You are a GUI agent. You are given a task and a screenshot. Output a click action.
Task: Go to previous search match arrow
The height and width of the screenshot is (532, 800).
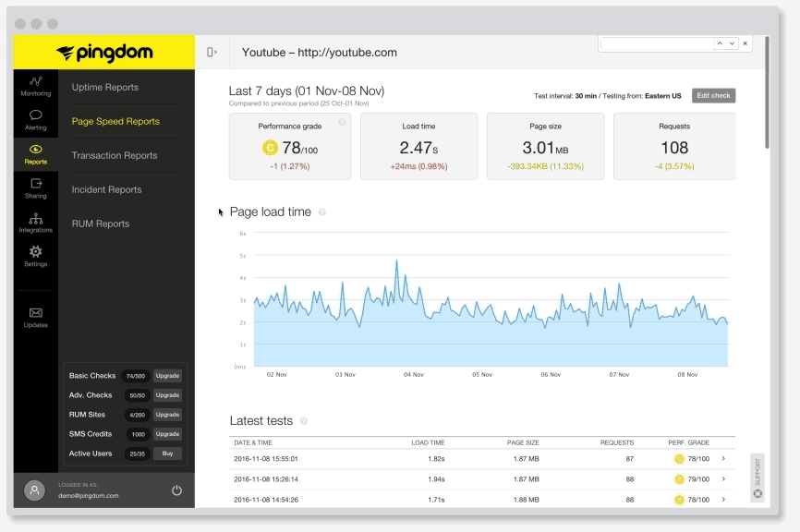coord(720,43)
